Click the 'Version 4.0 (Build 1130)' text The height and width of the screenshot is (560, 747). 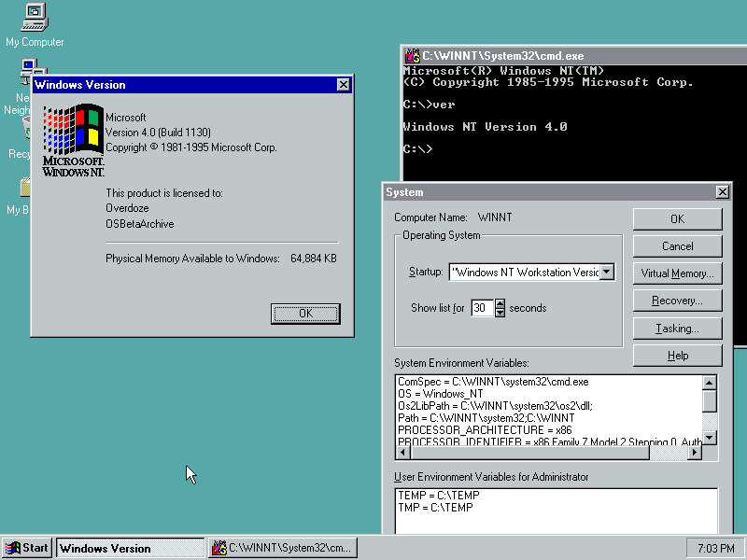(x=158, y=133)
